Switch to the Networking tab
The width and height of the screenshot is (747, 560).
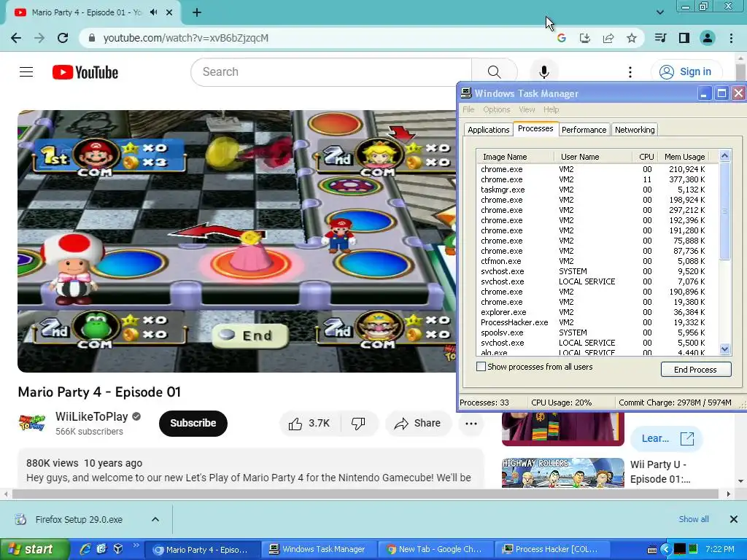click(635, 130)
